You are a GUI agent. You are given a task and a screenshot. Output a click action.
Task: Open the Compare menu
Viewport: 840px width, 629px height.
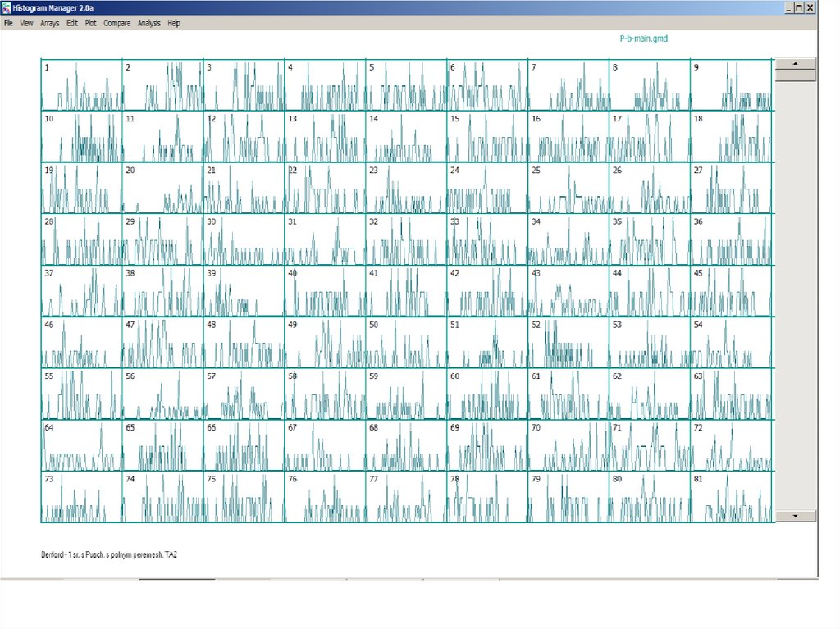[x=117, y=24]
